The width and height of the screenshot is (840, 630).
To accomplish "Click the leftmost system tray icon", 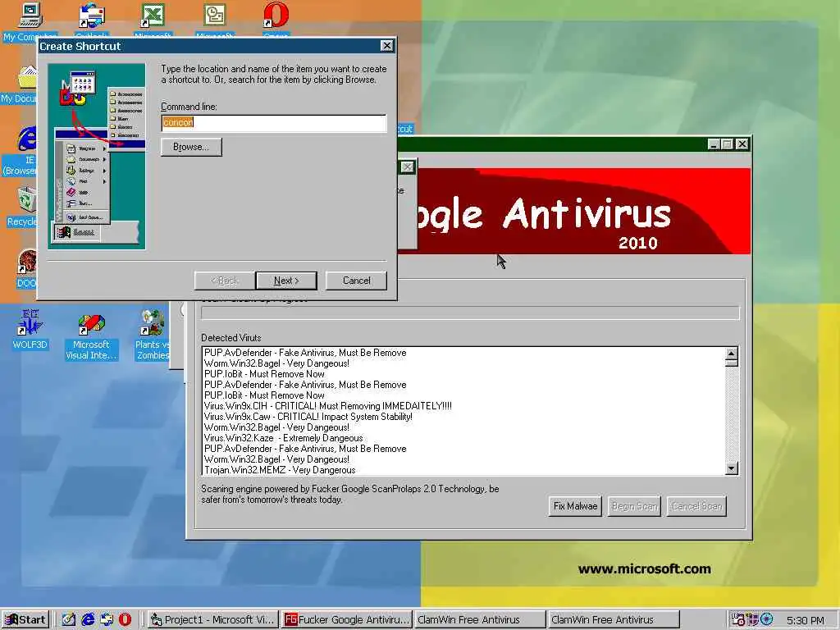I will point(738,620).
